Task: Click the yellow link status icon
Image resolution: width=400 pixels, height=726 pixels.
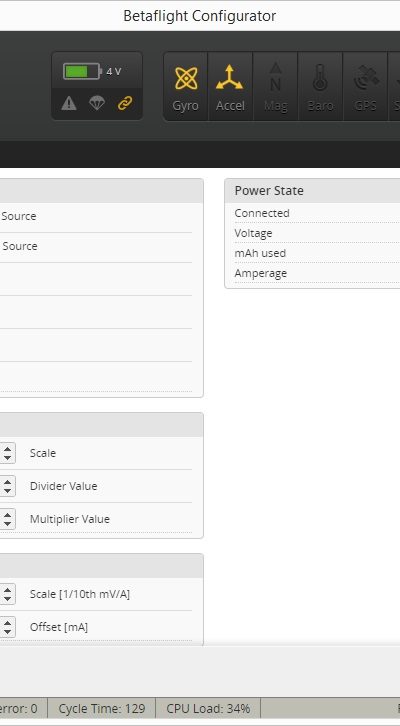Action: click(x=125, y=103)
